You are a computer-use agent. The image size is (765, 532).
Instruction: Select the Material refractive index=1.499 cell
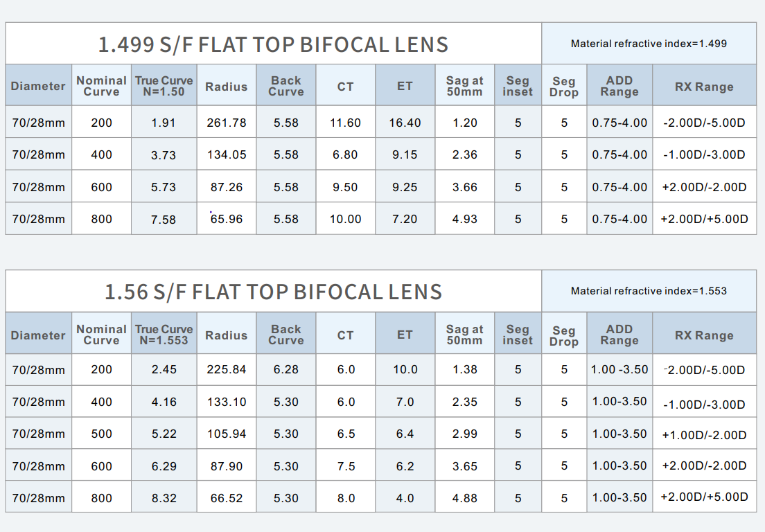click(649, 44)
